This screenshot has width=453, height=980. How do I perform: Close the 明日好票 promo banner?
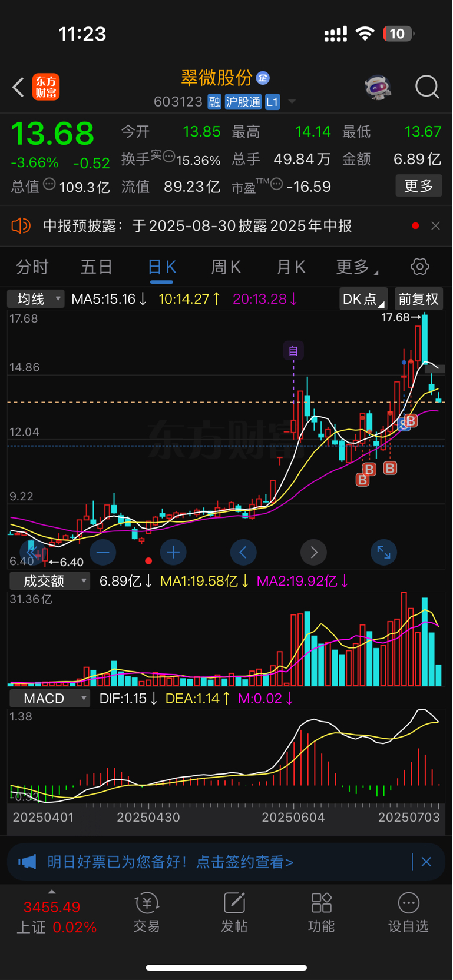coord(426,862)
